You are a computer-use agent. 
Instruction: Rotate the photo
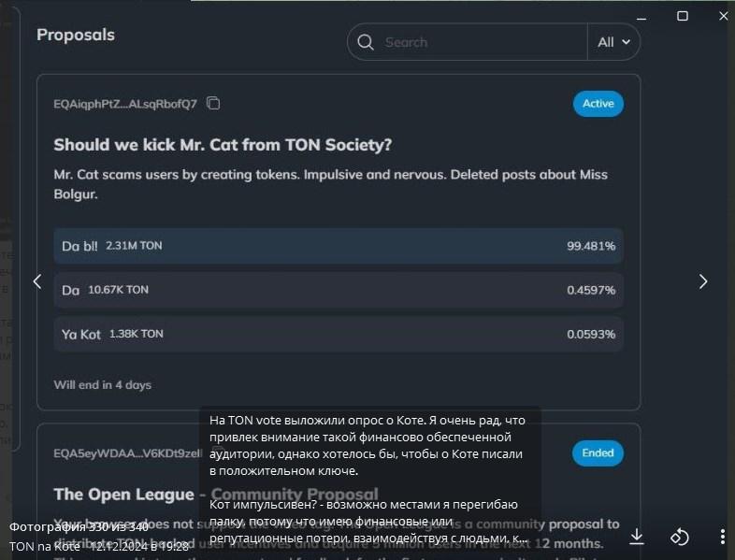pyautogui.click(x=680, y=537)
